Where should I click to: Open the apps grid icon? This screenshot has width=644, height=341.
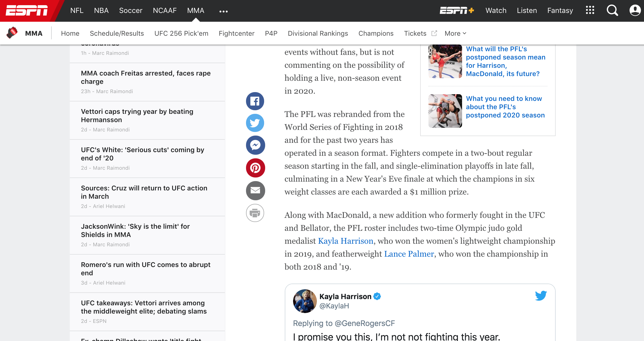pos(590,11)
